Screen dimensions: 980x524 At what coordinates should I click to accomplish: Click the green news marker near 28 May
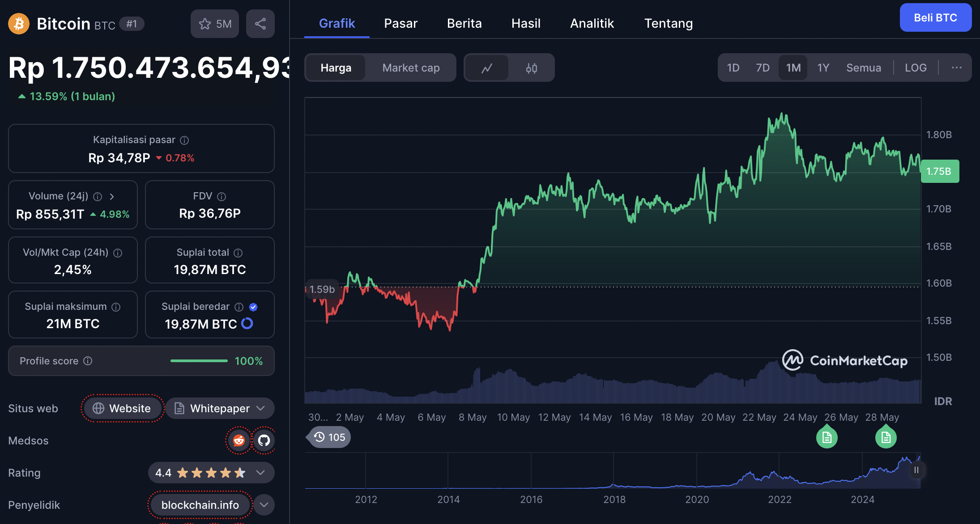pyautogui.click(x=886, y=437)
